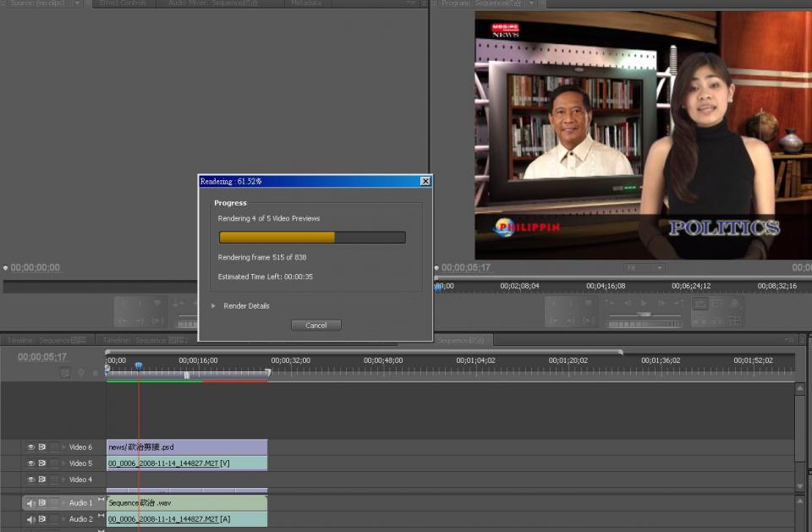Image resolution: width=812 pixels, height=532 pixels.
Task: Expand the Audio 1 track
Action: pos(63,503)
